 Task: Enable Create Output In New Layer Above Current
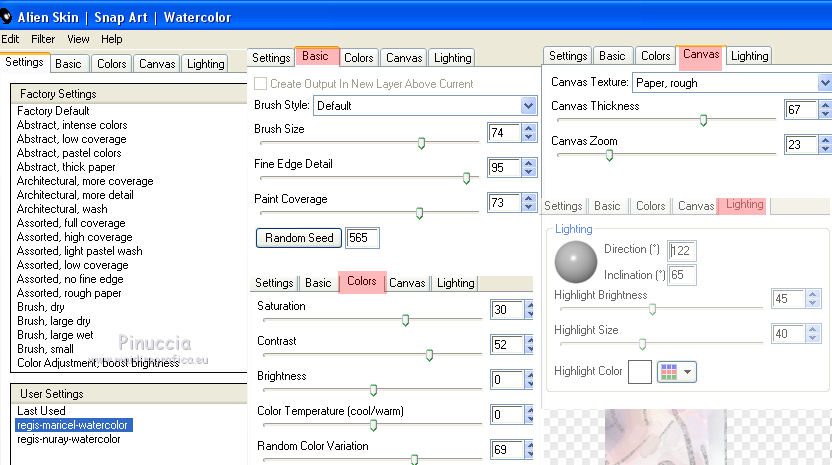261,84
